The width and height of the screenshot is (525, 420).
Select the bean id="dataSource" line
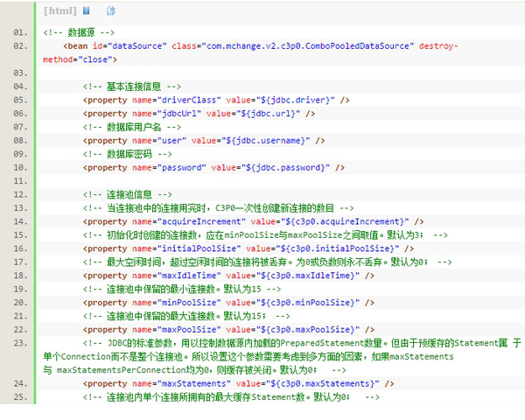click(x=261, y=45)
